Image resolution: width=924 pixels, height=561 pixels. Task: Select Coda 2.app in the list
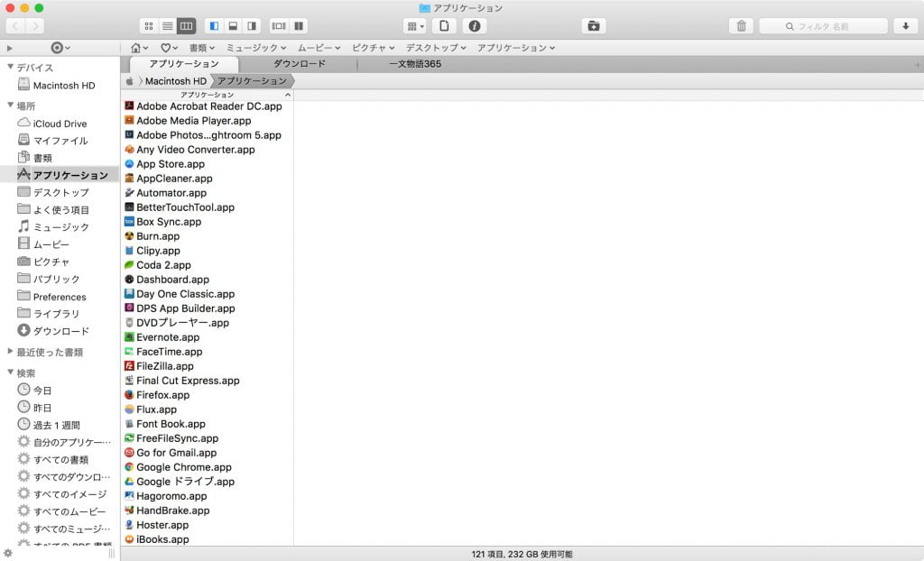coord(207,265)
